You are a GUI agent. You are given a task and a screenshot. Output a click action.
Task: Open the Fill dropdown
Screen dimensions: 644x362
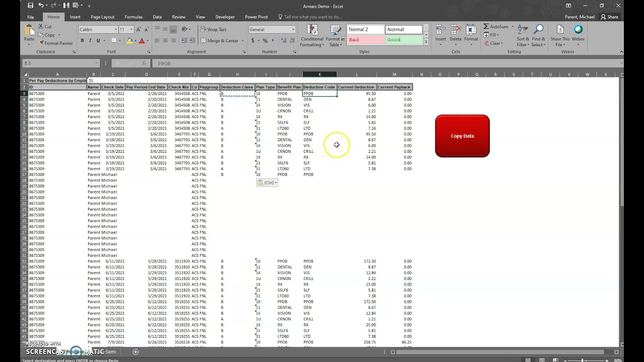pos(492,35)
